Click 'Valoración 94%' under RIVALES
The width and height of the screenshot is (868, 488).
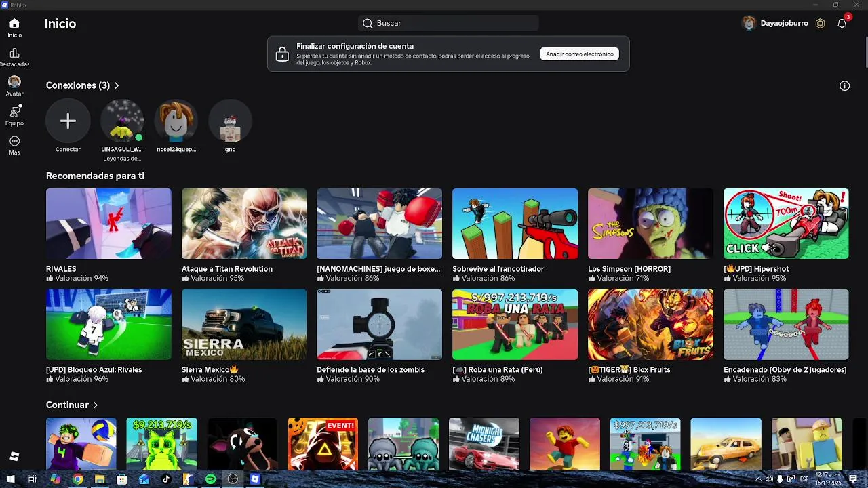(x=77, y=279)
